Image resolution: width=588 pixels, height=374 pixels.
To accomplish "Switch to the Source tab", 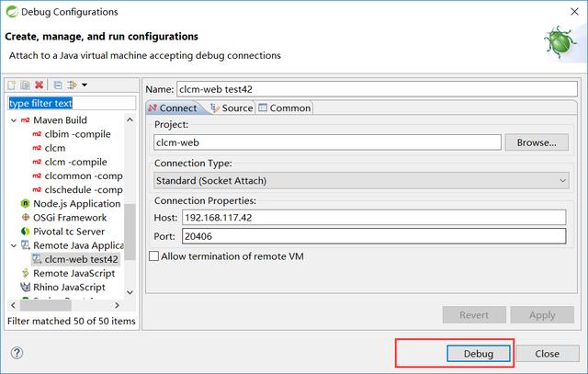I will 232,108.
